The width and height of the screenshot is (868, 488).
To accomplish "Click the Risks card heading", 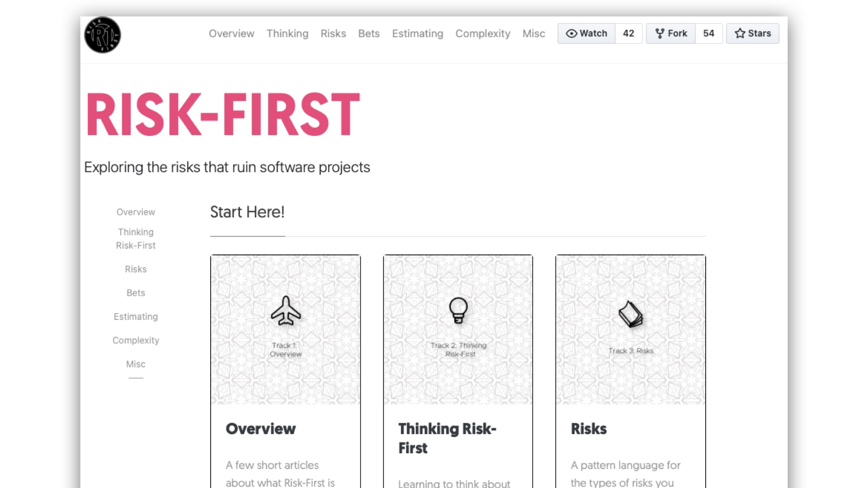I will tap(589, 428).
